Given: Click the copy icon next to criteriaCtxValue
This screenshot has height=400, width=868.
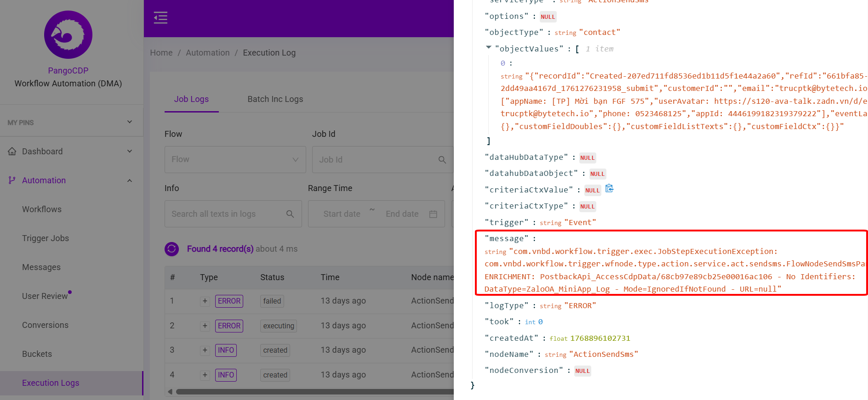Looking at the screenshot, I should pos(609,189).
